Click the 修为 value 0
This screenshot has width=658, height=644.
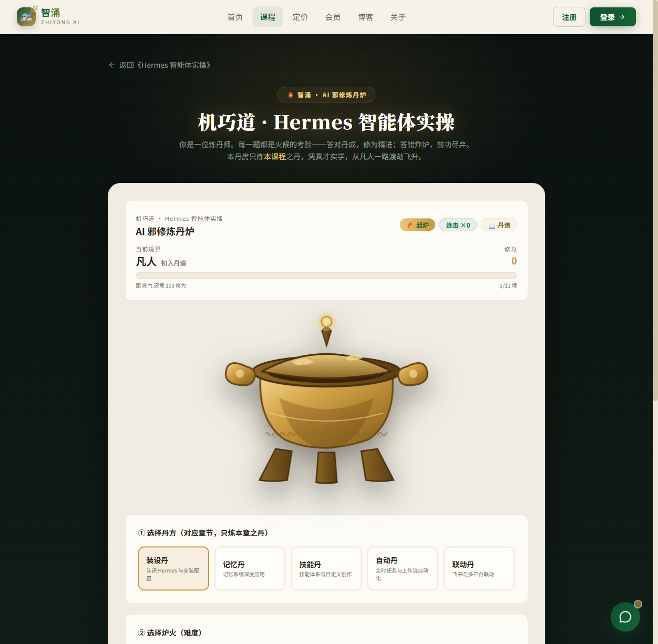tap(514, 261)
